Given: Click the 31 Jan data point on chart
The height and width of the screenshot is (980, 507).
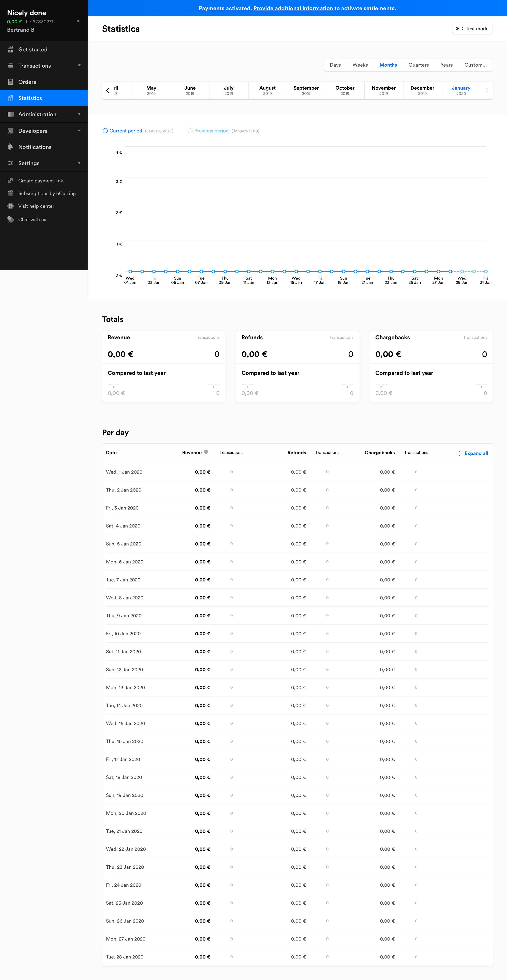Looking at the screenshot, I should [486, 271].
